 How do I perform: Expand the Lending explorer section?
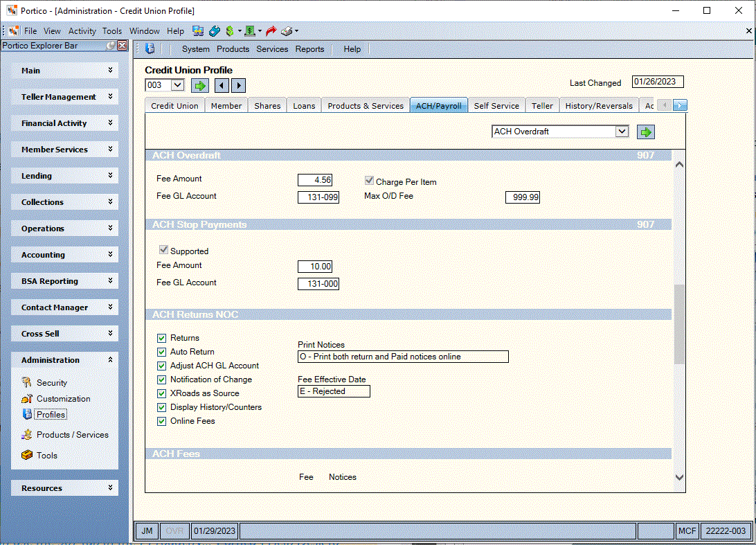coord(64,176)
